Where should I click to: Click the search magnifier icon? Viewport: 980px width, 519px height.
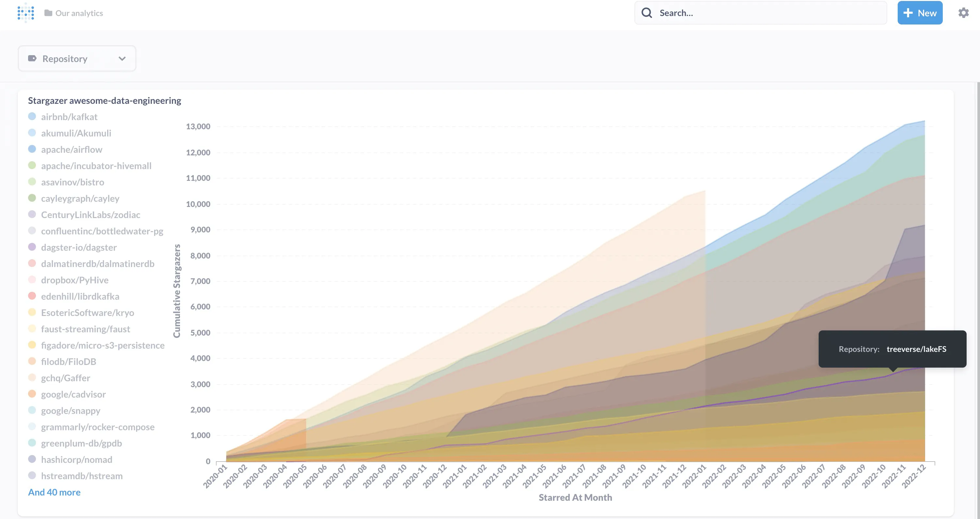[646, 13]
